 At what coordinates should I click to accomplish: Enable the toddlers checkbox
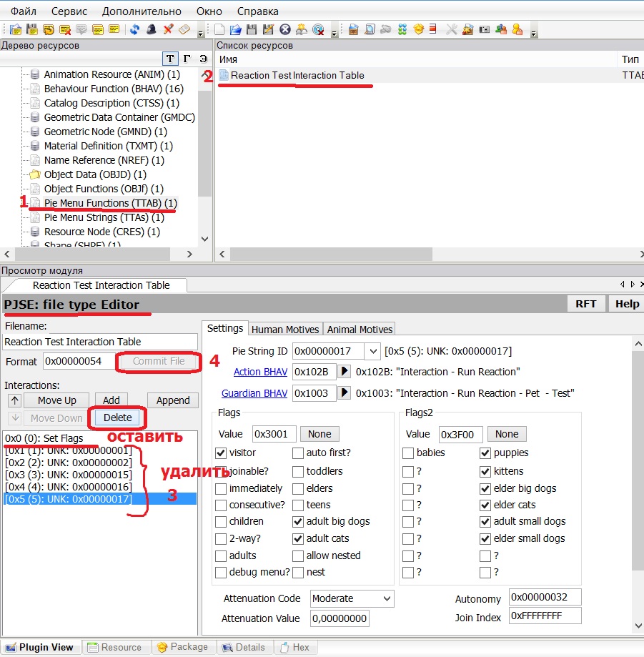tap(298, 471)
